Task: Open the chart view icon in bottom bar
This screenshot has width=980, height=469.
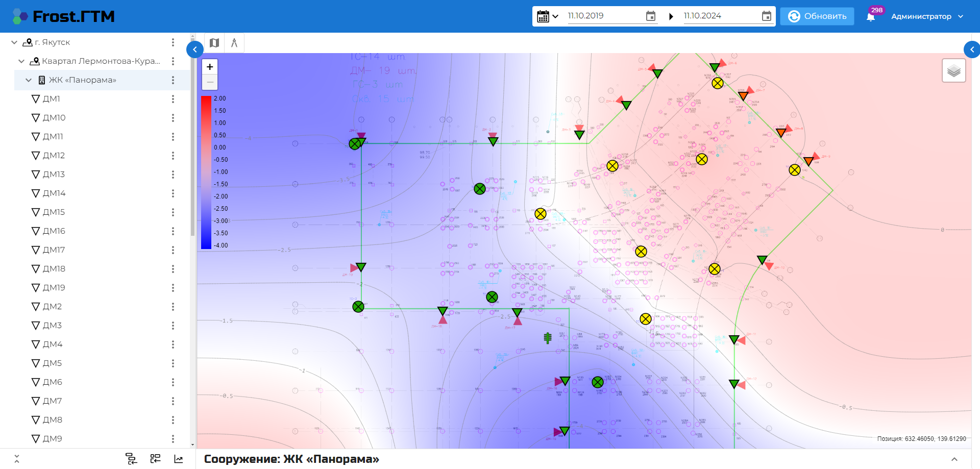Action: (179, 459)
